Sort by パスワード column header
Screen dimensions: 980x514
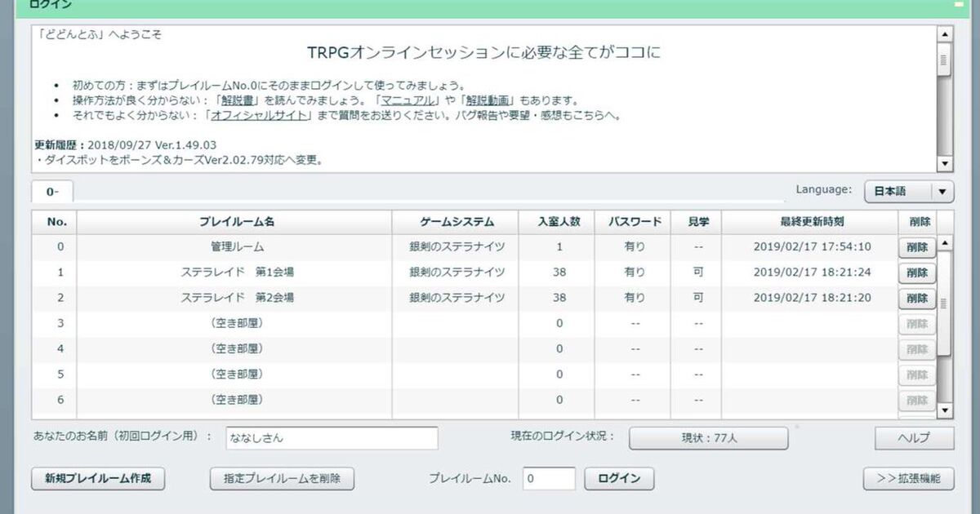click(635, 222)
